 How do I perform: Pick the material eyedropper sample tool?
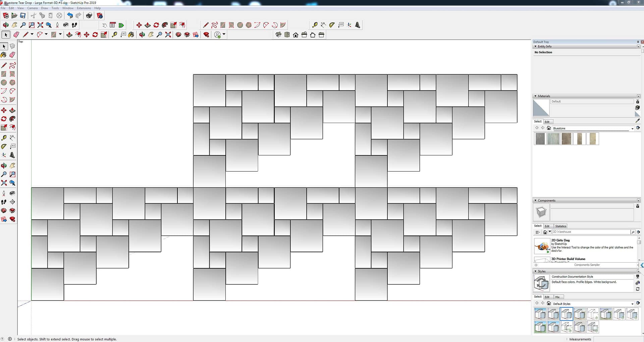pyautogui.click(x=637, y=121)
